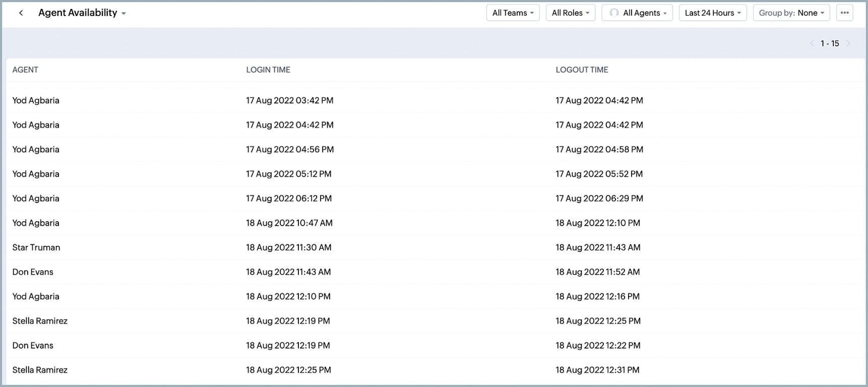Select Don Evans with login 11:43 AM
The width and height of the screenshot is (868, 387).
point(33,272)
